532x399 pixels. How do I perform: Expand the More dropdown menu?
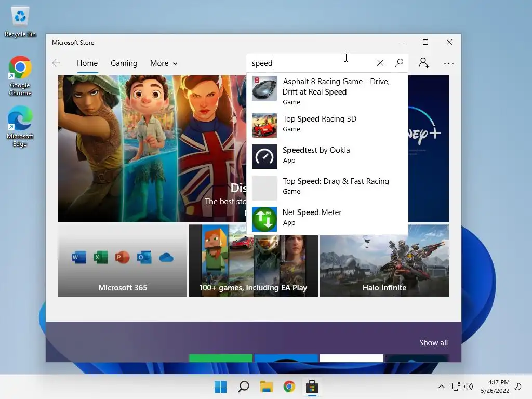point(164,63)
